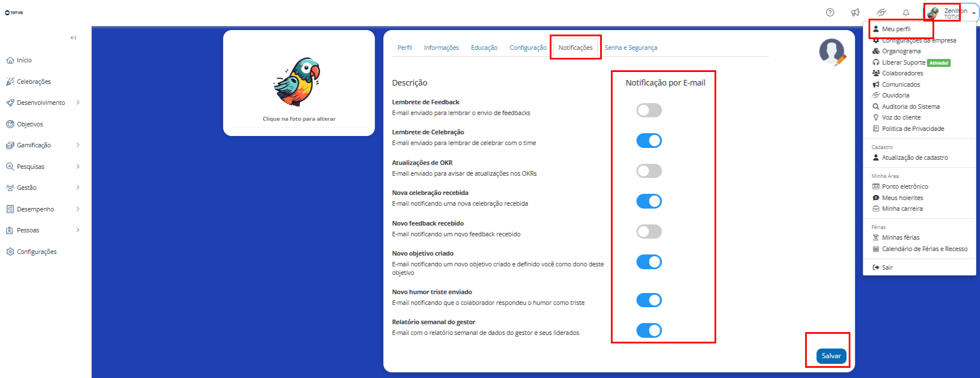980x378 pixels.
Task: Enable Lembrete de Feedback email toggle
Action: tap(649, 110)
